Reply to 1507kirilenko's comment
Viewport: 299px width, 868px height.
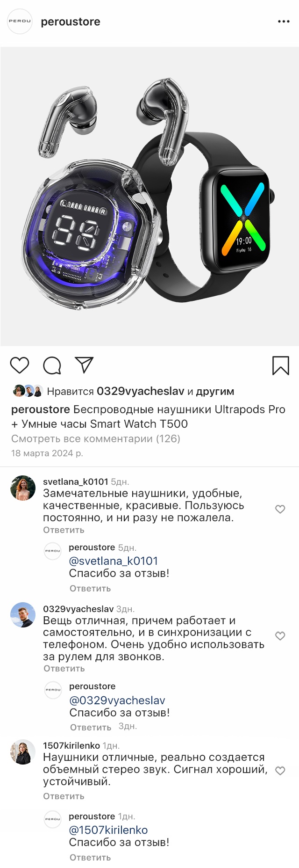coord(64,796)
